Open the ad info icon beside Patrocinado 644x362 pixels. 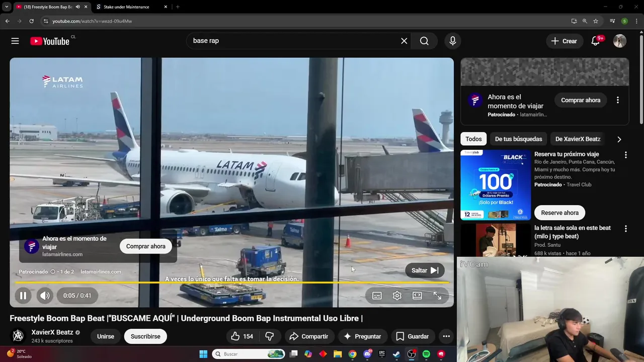pos(53,272)
